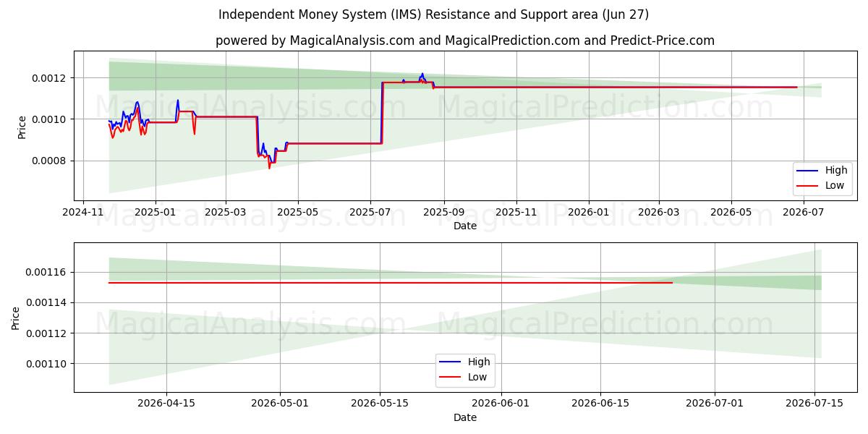Click the x-axis date label 2025-05
Viewport: 868px width, 434px height.
tap(297, 213)
